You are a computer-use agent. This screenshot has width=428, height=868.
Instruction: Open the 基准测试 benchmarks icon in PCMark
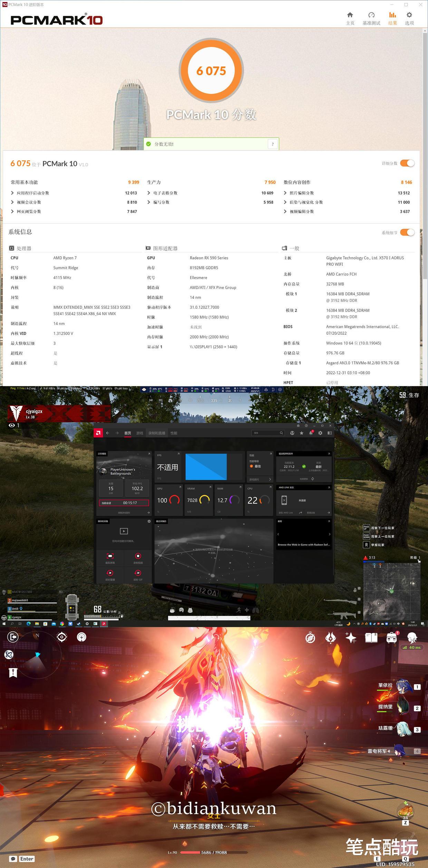click(x=371, y=18)
